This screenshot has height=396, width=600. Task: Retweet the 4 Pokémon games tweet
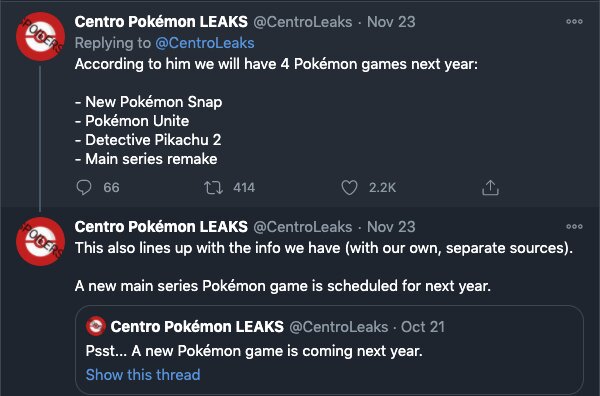pos(213,188)
